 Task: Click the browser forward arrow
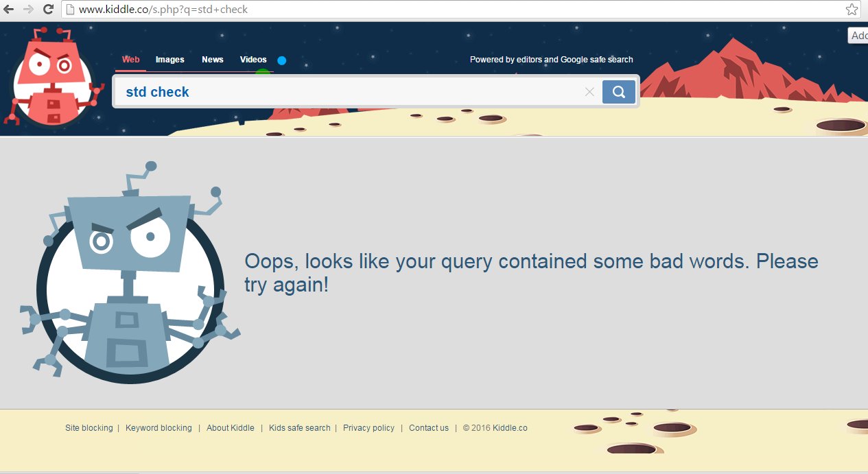28,10
